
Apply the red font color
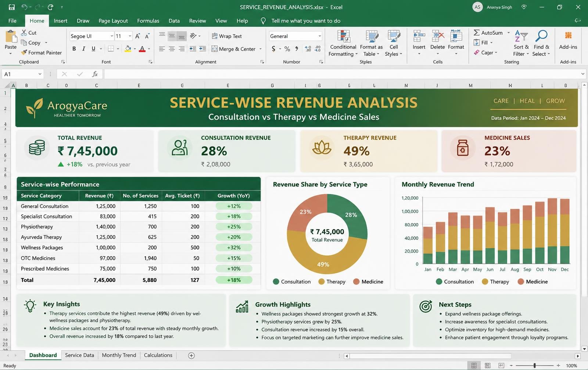tap(142, 49)
